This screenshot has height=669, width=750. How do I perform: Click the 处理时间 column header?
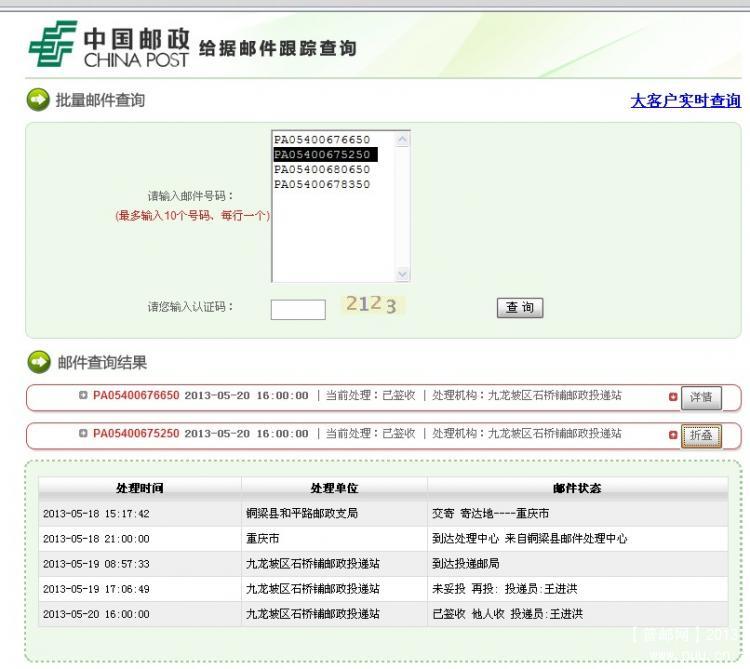140,488
